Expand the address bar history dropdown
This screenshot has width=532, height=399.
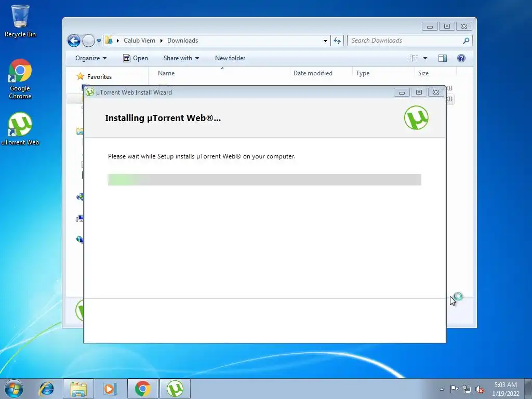tap(325, 41)
